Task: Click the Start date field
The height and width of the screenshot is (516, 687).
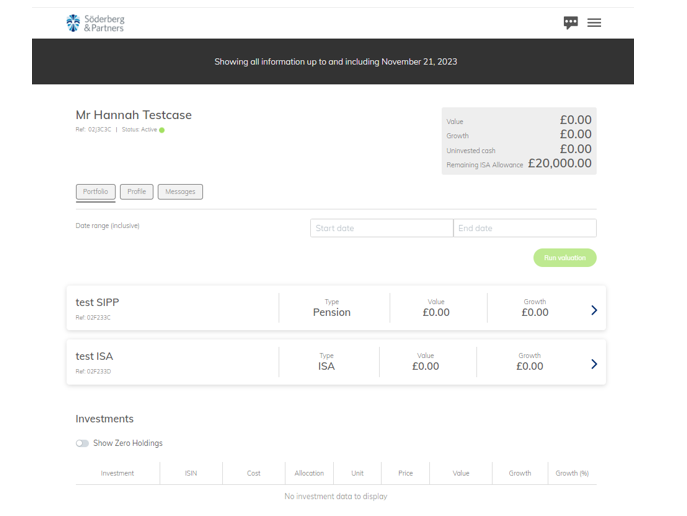Action: [381, 228]
